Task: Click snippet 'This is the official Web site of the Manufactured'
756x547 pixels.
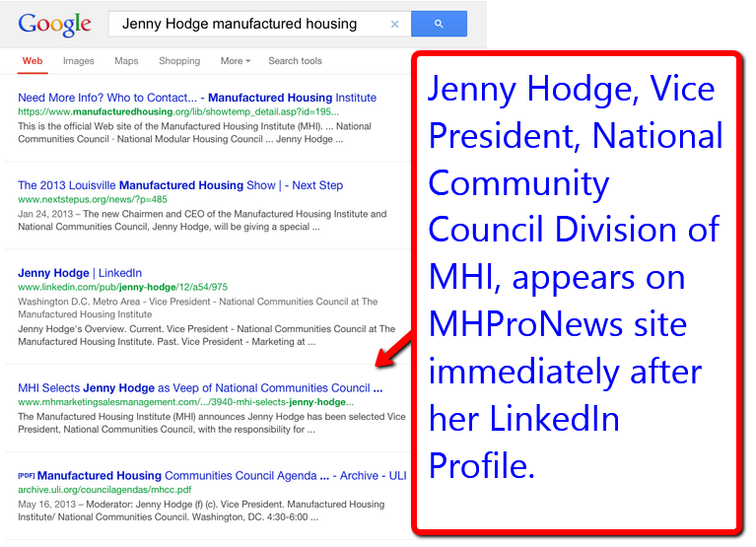Action: [194, 132]
